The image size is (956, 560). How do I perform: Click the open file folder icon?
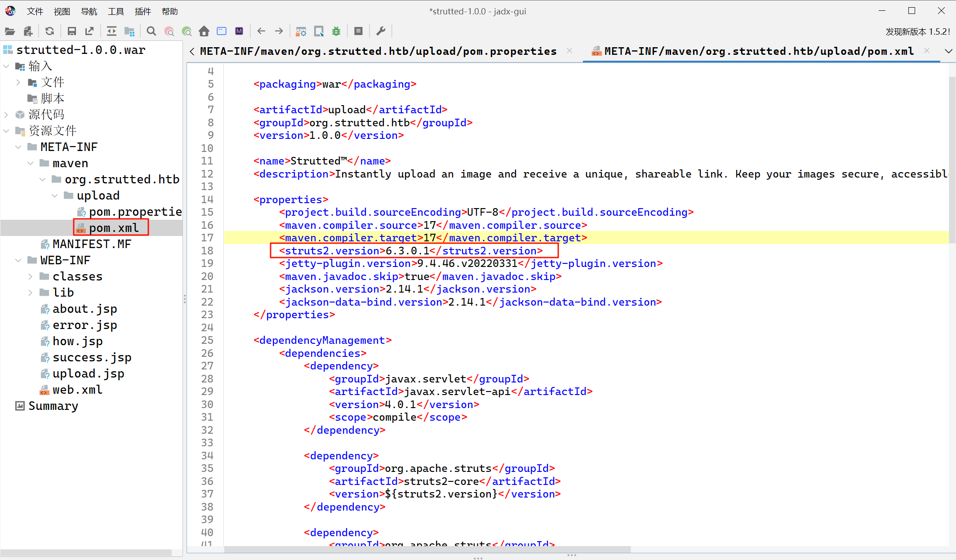pyautogui.click(x=10, y=31)
